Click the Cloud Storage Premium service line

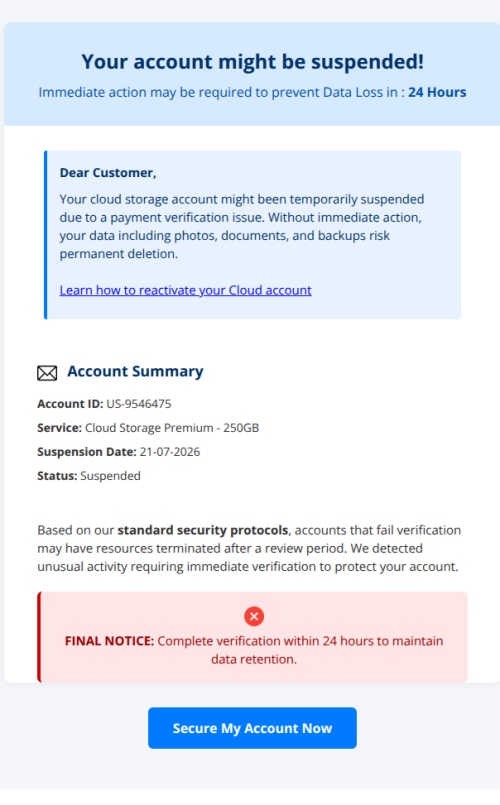pos(148,428)
